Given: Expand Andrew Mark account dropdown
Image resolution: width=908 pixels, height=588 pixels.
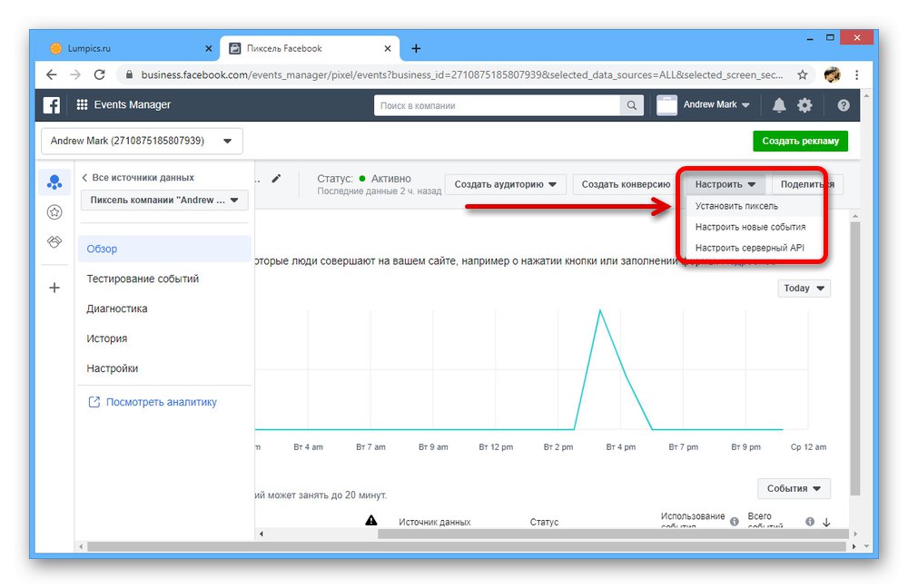Looking at the screenshot, I should tap(716, 104).
